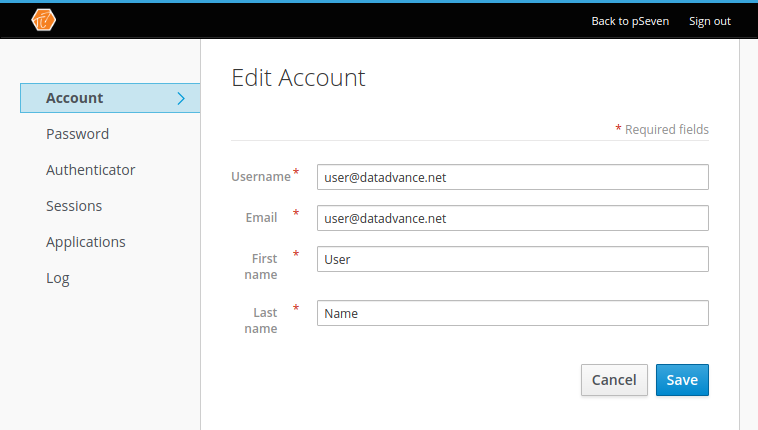
Task: Click the Cancel button
Action: point(614,380)
